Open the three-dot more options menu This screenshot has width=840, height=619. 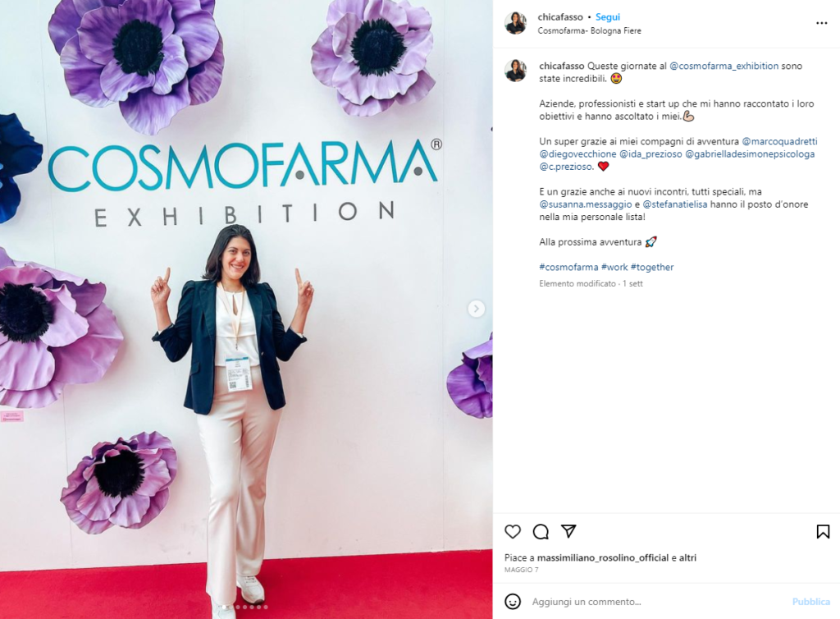coord(822,23)
